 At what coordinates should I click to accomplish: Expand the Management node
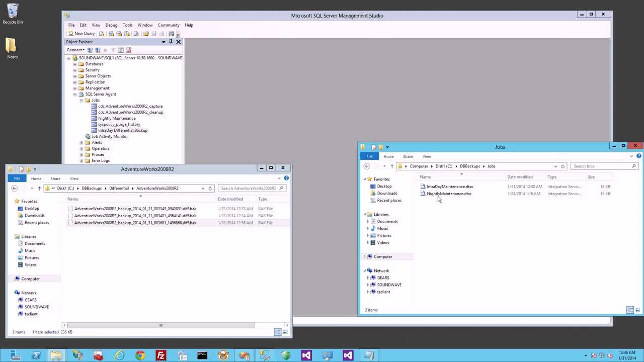[x=75, y=88]
